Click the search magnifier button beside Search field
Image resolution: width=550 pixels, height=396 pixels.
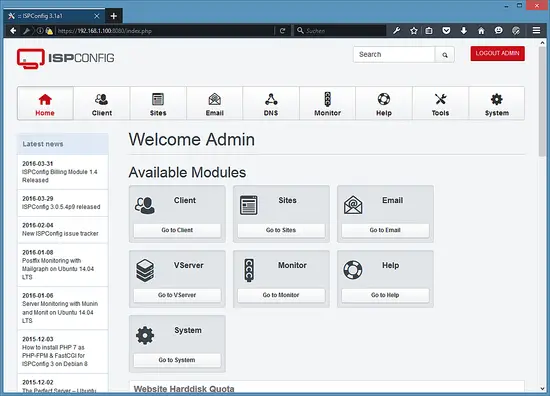(x=445, y=55)
